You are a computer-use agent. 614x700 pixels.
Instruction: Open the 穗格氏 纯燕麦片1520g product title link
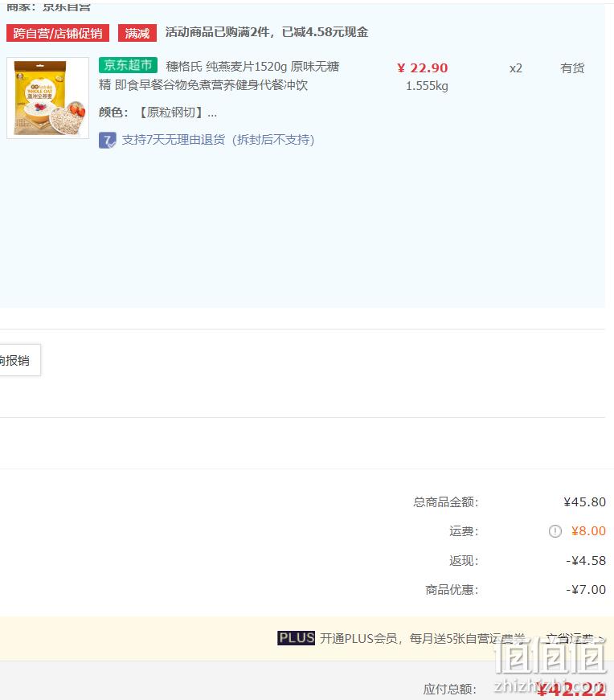point(219,76)
